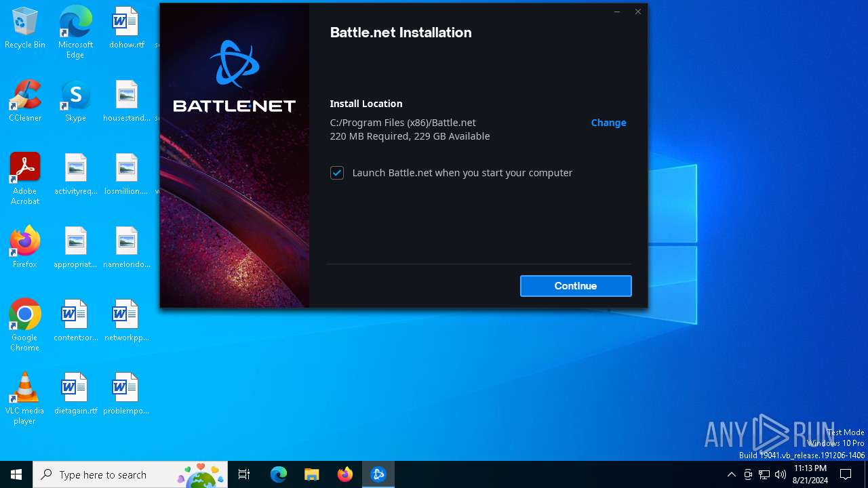Screen dimensions: 868x488
Task: Select appropriat image file on desktop
Action: tap(75, 248)
